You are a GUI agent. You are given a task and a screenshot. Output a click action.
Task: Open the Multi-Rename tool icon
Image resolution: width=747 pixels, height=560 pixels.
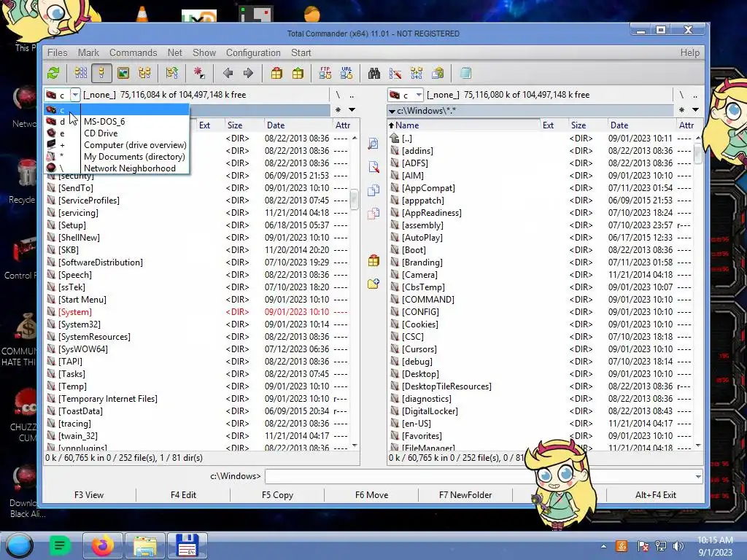click(395, 74)
